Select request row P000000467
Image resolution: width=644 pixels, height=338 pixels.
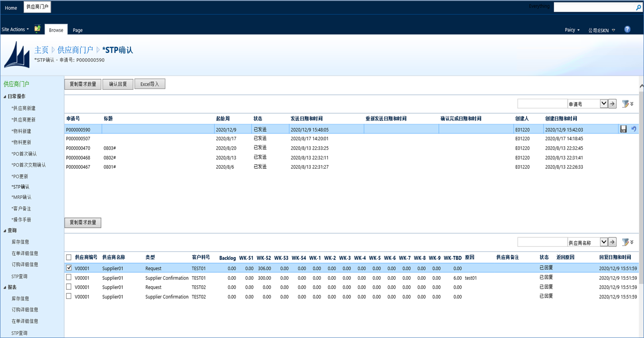point(351,167)
